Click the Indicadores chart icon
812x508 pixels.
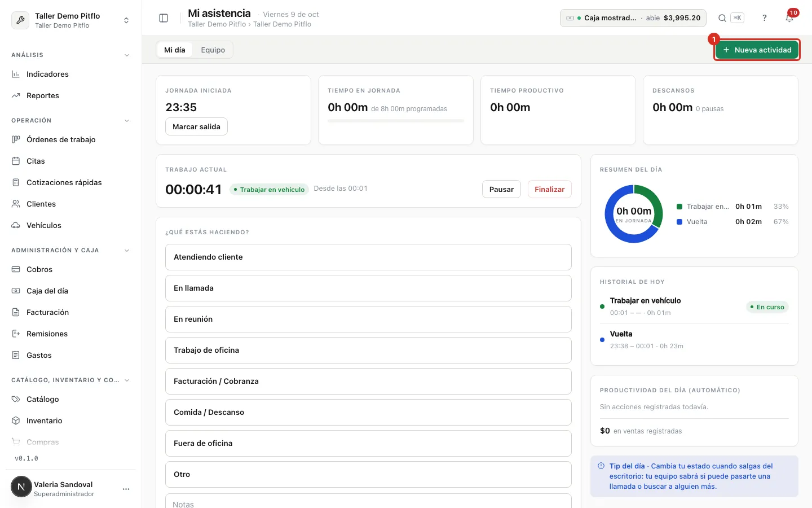[x=16, y=74]
